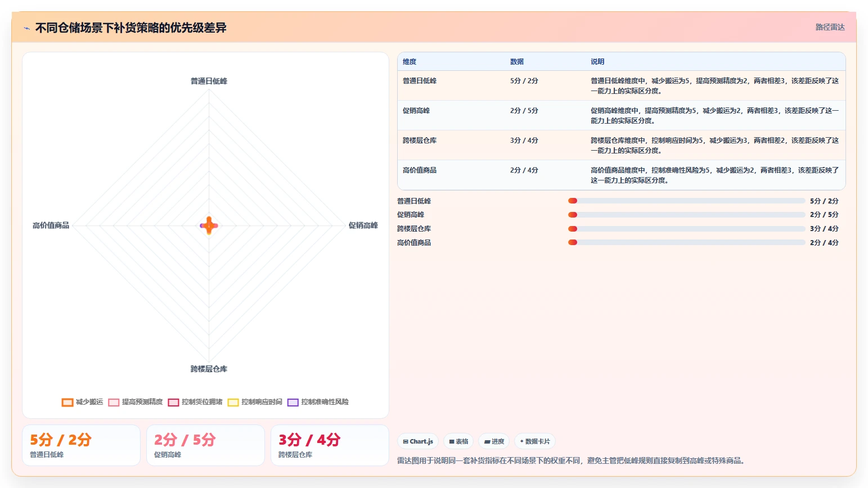Click the 普通日低峰 radar axis label
Viewport: 868px width, 488px height.
209,81
